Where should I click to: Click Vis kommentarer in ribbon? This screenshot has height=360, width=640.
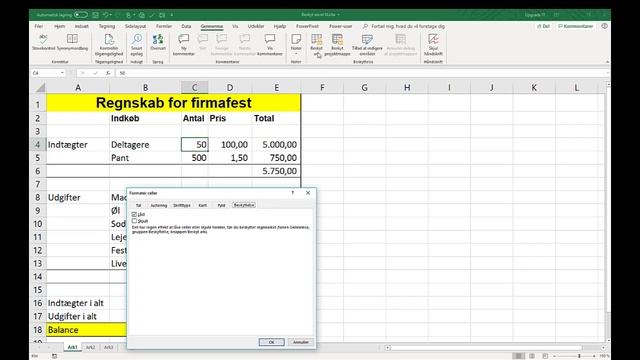coord(270,45)
